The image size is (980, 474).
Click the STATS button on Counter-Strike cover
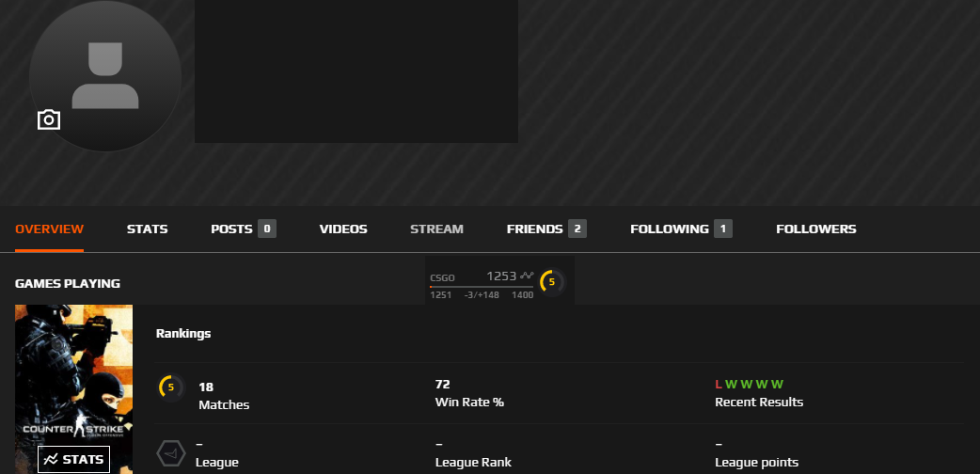[x=73, y=460]
